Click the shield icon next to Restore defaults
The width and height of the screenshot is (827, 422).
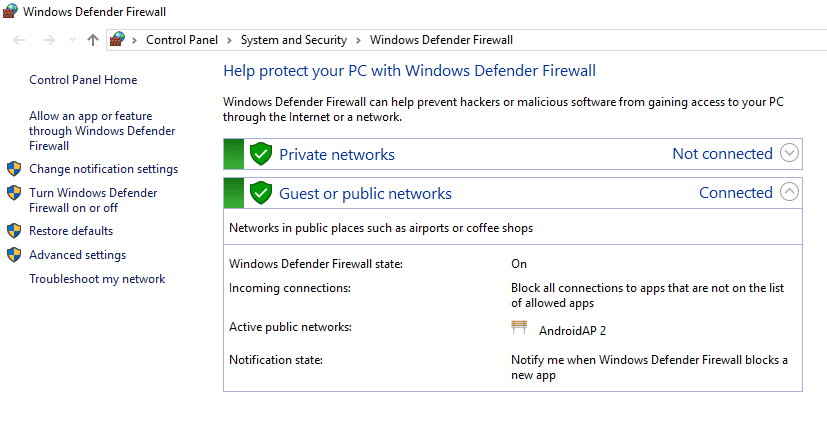click(14, 231)
